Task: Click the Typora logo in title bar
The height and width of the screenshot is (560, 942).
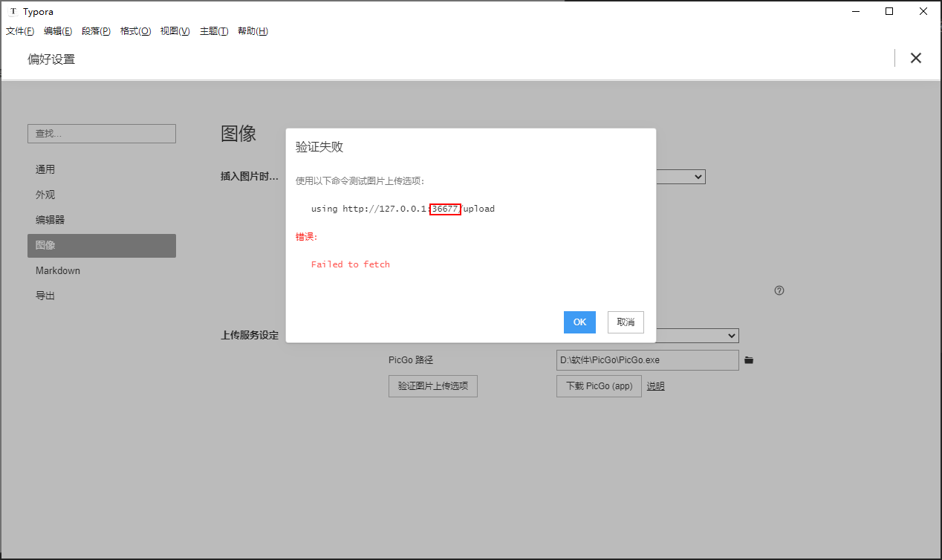Action: [13, 12]
